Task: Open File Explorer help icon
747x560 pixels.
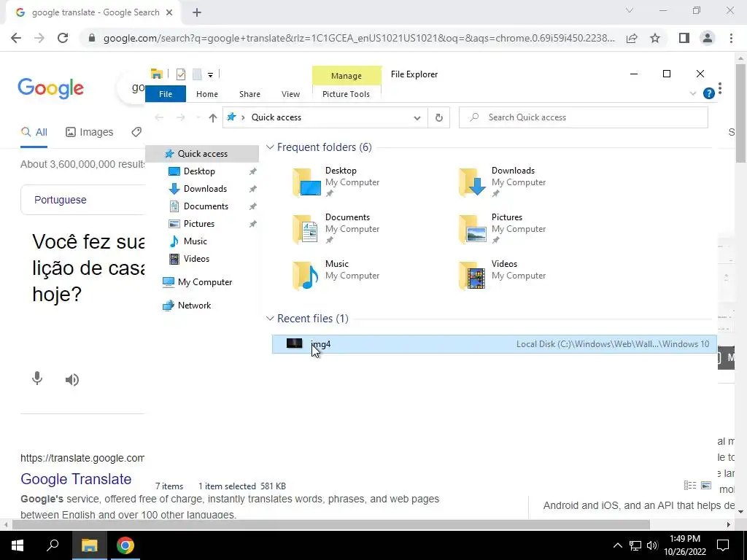Action: pos(708,93)
